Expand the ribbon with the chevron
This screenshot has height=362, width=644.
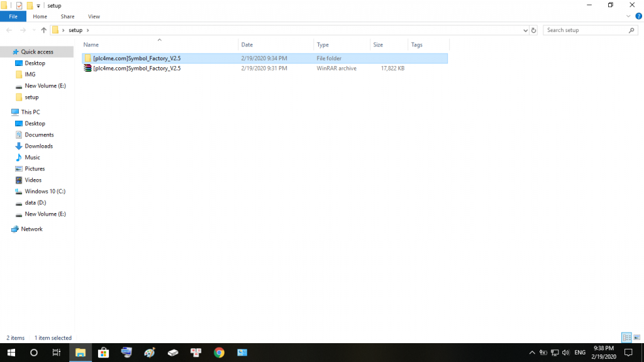tap(630, 16)
